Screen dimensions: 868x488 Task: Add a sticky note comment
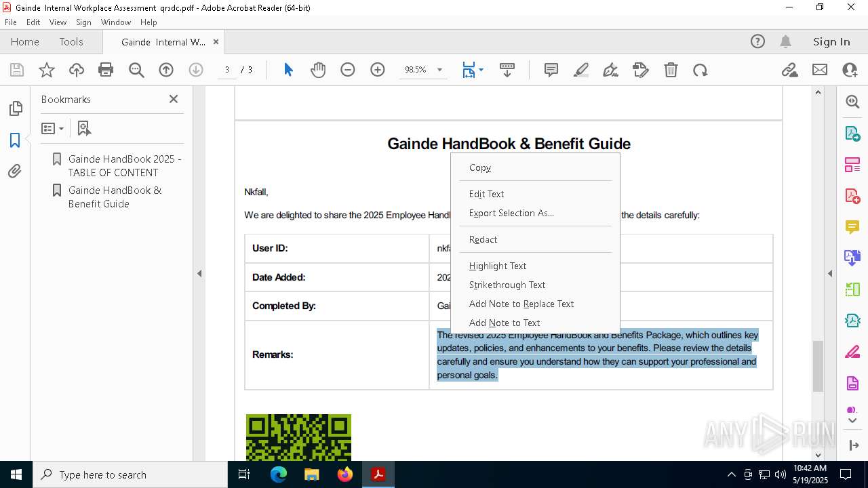click(x=551, y=70)
